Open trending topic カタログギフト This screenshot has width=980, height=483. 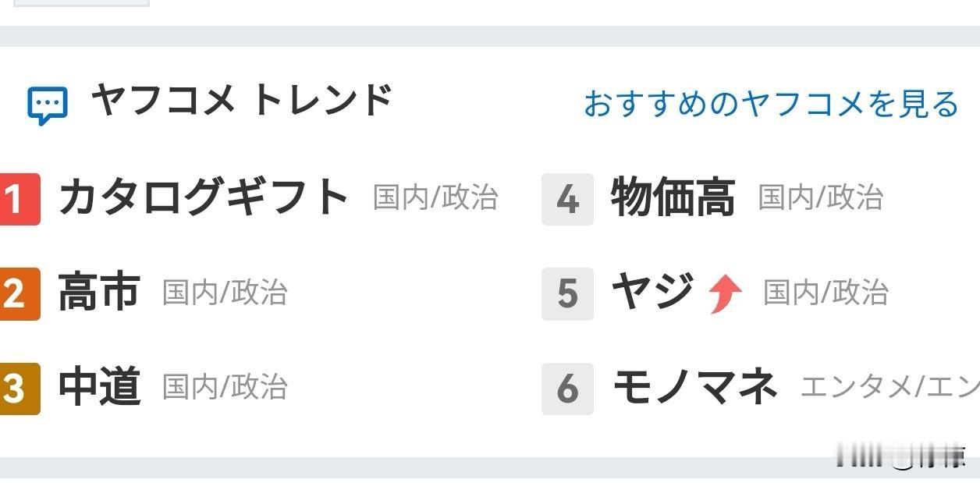(x=204, y=197)
